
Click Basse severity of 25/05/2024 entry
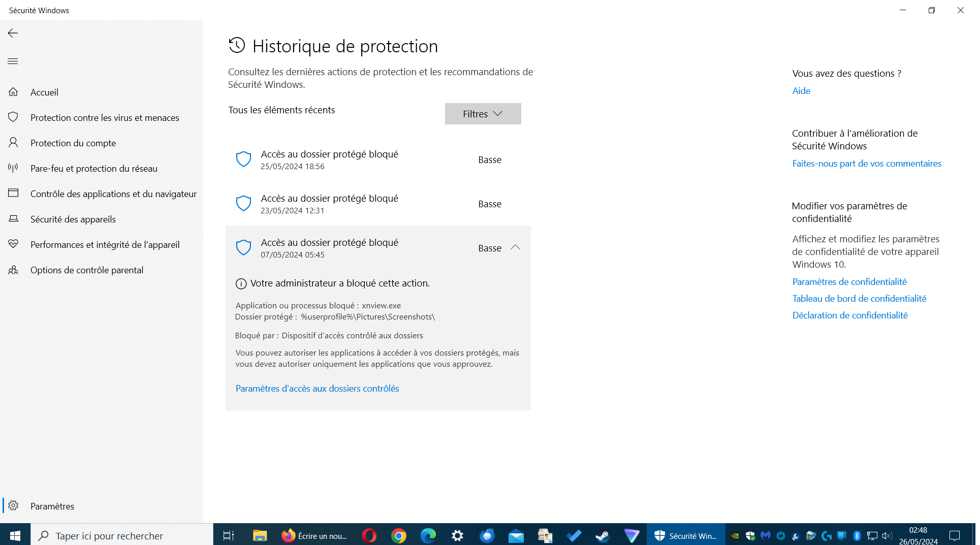tap(490, 160)
